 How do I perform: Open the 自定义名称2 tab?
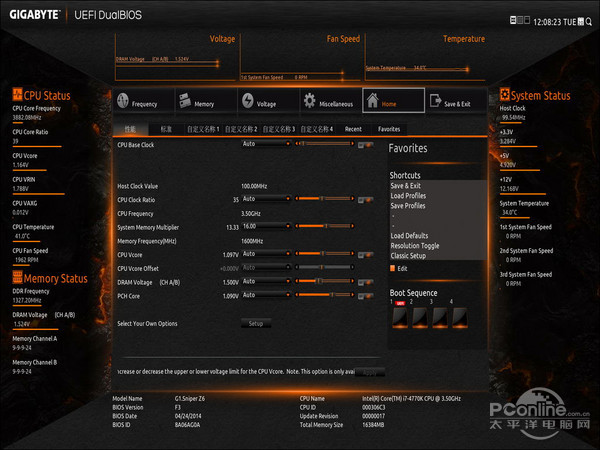241,129
